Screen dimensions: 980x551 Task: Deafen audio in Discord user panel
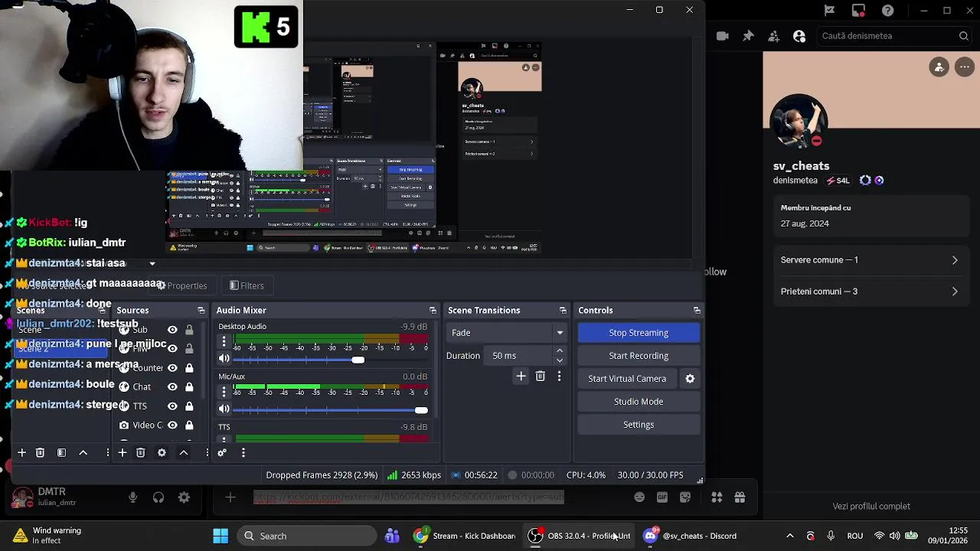[158, 497]
